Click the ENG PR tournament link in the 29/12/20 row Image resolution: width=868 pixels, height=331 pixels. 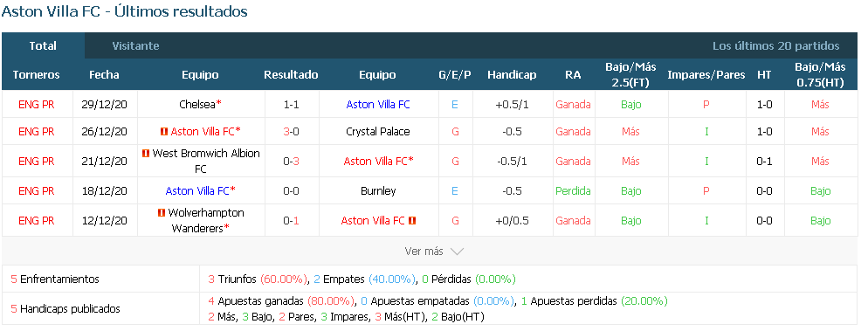pos(37,104)
